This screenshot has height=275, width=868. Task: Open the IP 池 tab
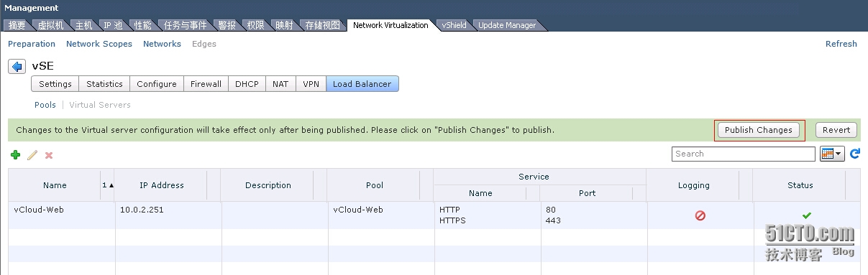pos(113,25)
